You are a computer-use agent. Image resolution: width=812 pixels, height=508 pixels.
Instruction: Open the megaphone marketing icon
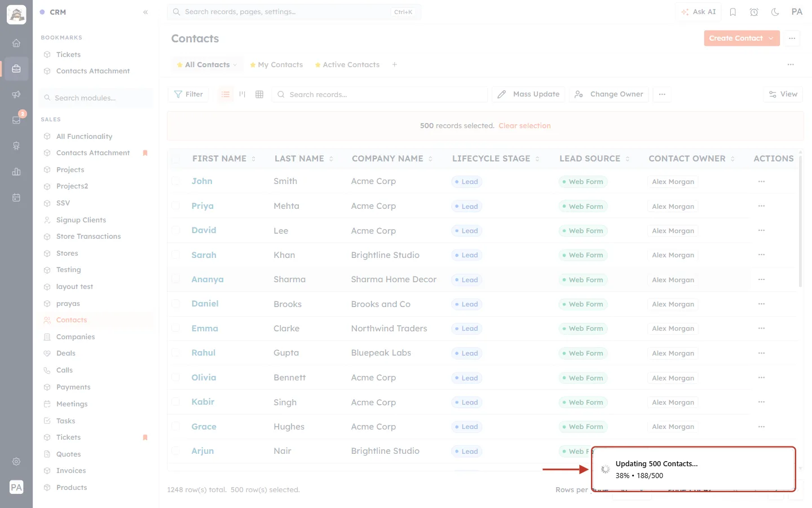coord(16,94)
